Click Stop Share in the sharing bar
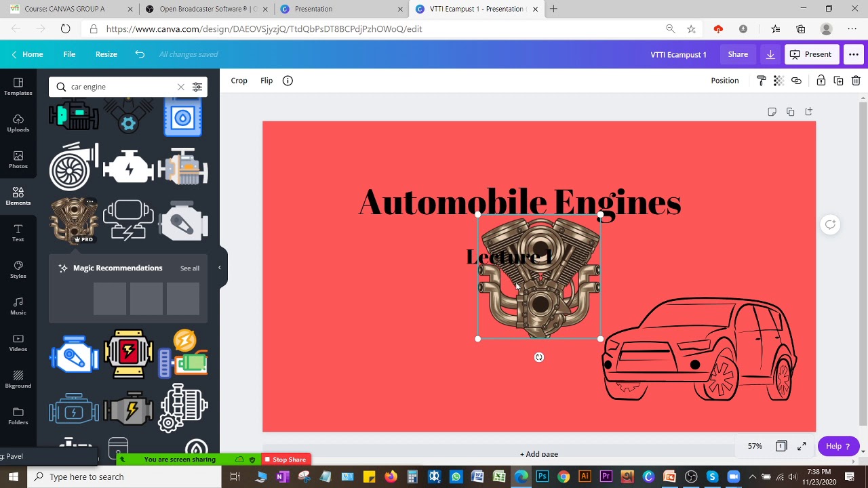This screenshot has width=868, height=488. pyautogui.click(x=285, y=460)
